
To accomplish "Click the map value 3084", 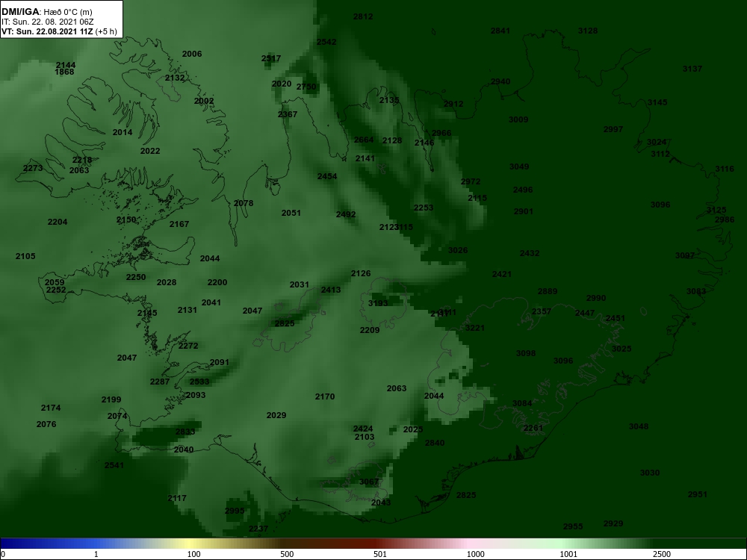I will click(522, 404).
